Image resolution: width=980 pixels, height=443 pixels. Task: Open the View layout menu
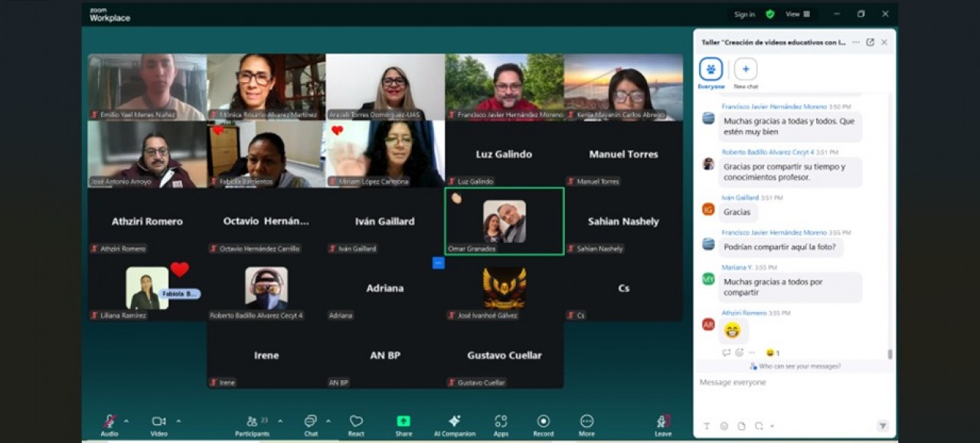797,14
